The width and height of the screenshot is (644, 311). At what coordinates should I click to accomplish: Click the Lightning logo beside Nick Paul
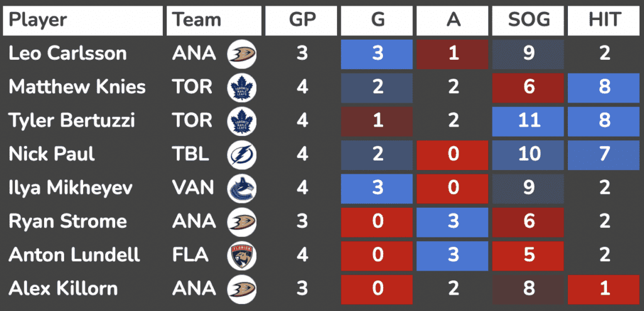[239, 154]
